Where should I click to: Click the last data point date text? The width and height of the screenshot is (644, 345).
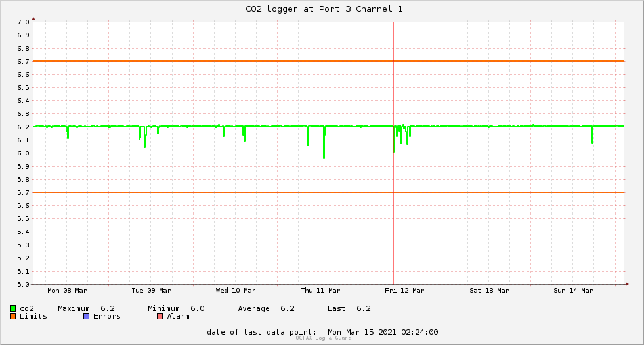click(x=322, y=332)
